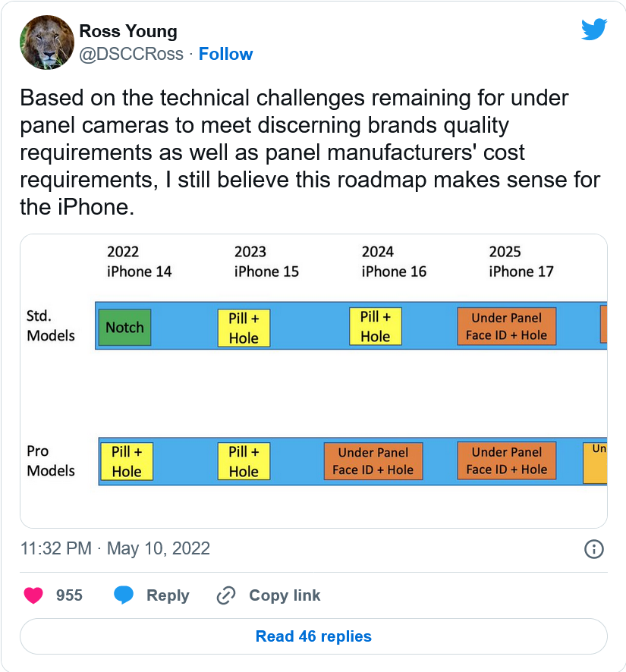Image resolution: width=626 pixels, height=672 pixels.
Task: Open Read 46 replies button
Action: tap(313, 636)
